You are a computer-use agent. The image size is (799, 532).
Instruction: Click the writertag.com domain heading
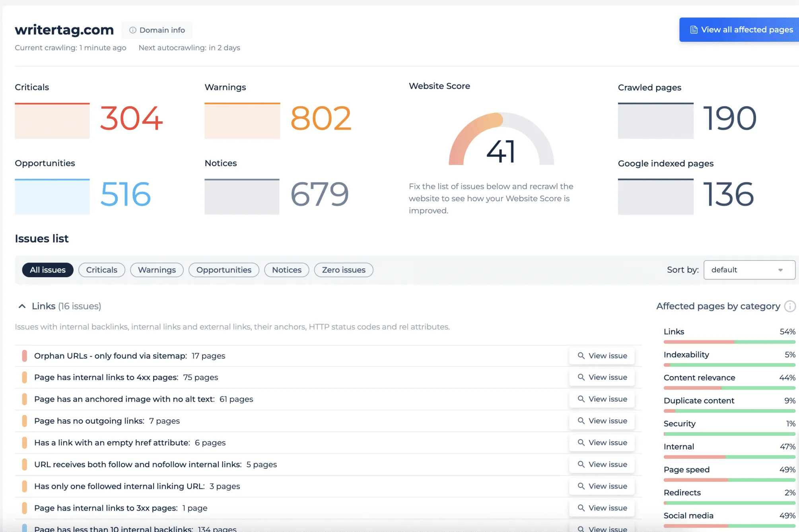tap(64, 30)
